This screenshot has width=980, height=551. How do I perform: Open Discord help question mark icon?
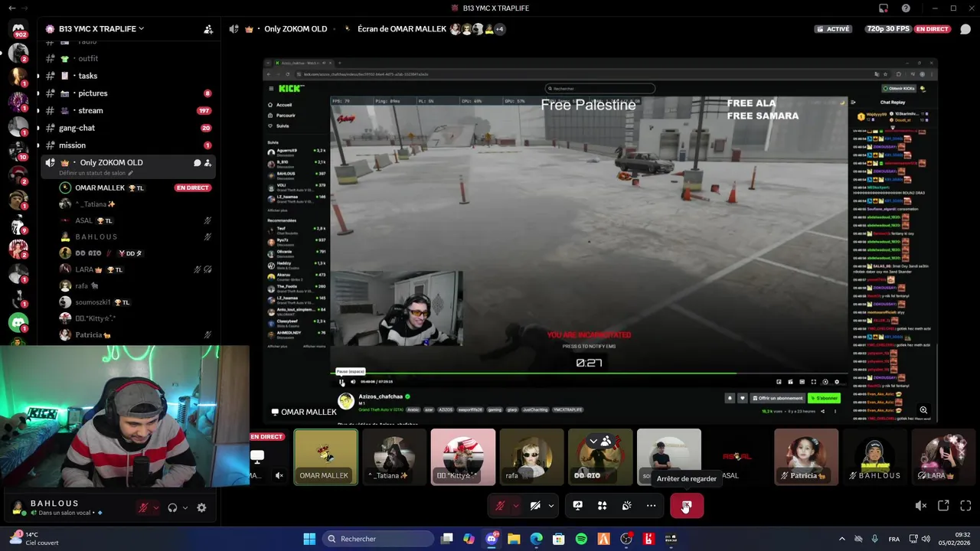906,8
